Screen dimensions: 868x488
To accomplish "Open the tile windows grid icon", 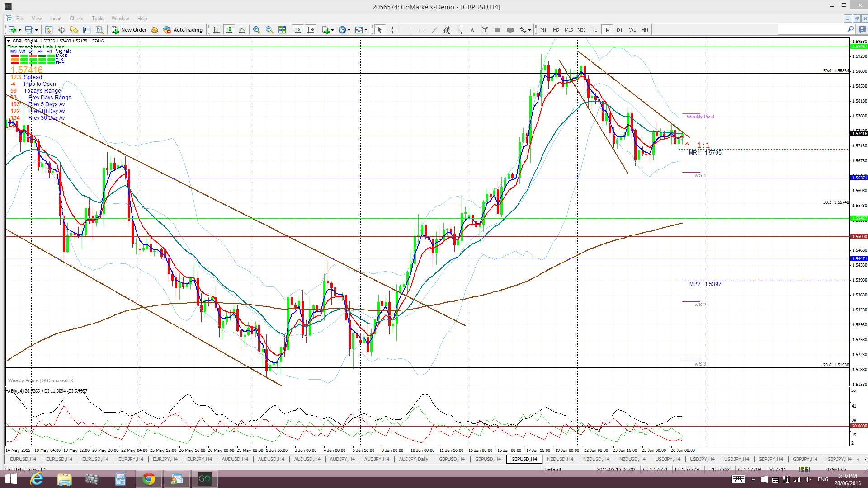I will 282,30.
